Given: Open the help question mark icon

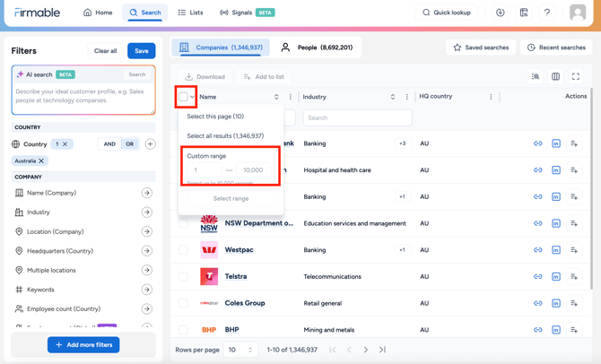Looking at the screenshot, I should click(x=547, y=13).
